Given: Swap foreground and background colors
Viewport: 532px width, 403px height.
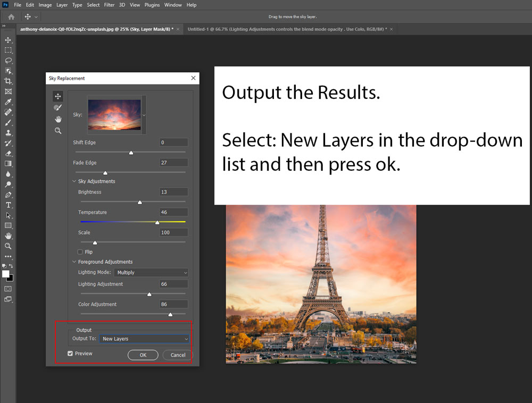Looking at the screenshot, I should pyautogui.click(x=11, y=266).
